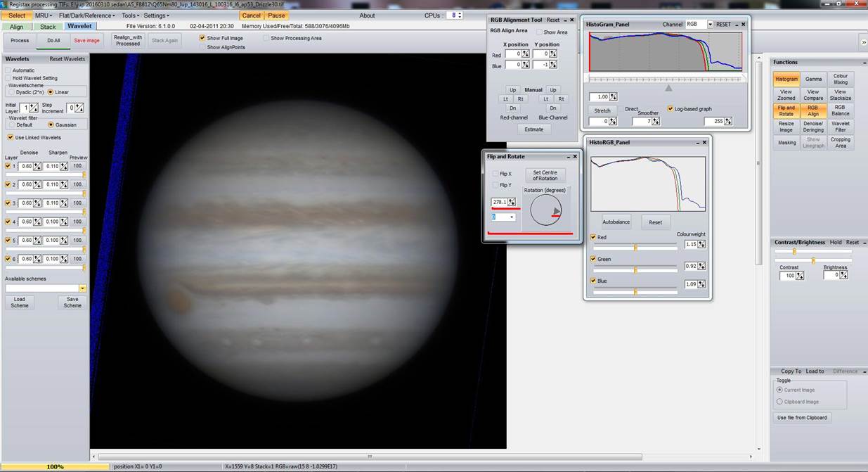Select the RGB Balance function
Viewport: 868px width, 472px height.
tap(840, 110)
